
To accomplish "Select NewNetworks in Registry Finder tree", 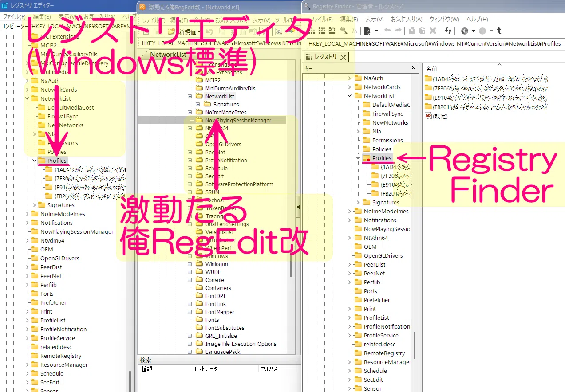I will 390,122.
